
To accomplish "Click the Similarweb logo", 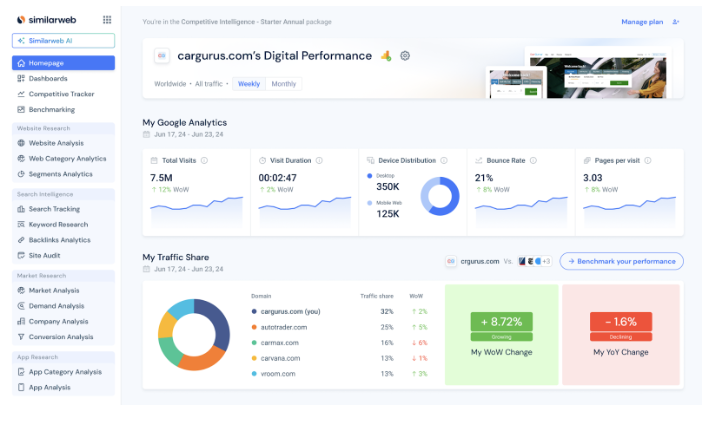I will 46,19.
